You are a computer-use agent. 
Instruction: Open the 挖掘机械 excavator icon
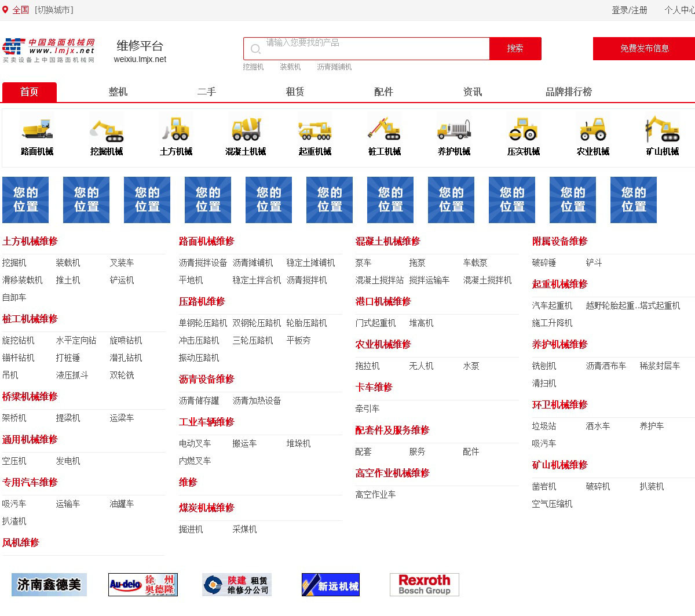point(107,128)
